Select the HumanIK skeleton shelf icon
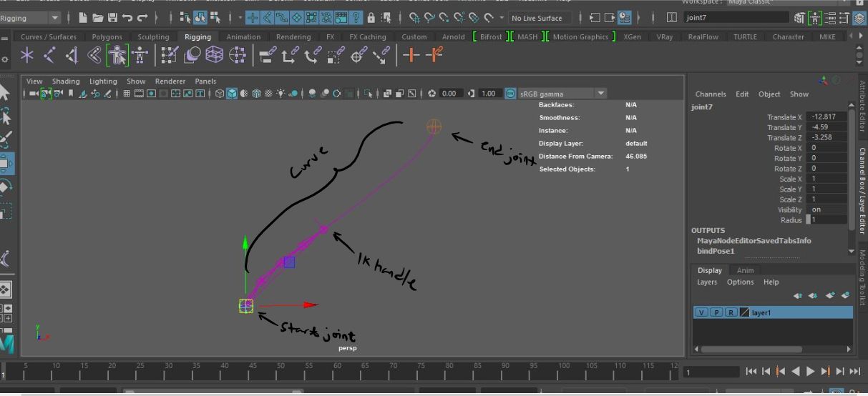The height and width of the screenshot is (396, 868). 140,54
